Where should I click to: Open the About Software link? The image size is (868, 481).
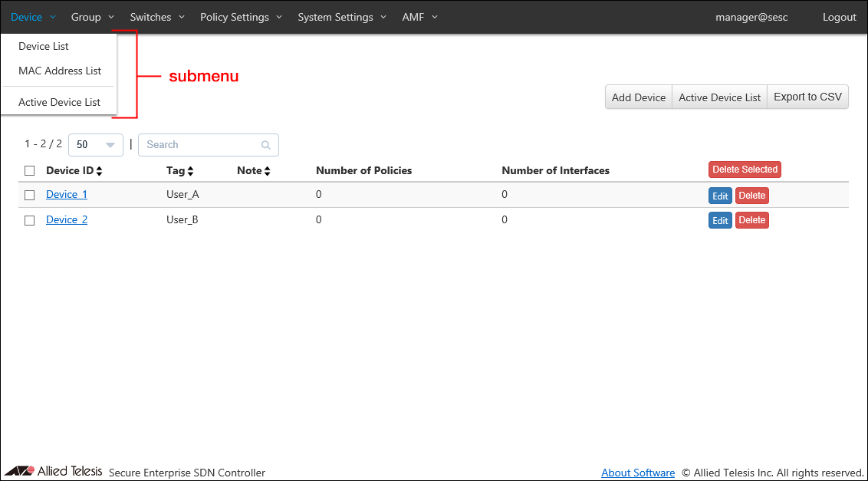(x=638, y=473)
